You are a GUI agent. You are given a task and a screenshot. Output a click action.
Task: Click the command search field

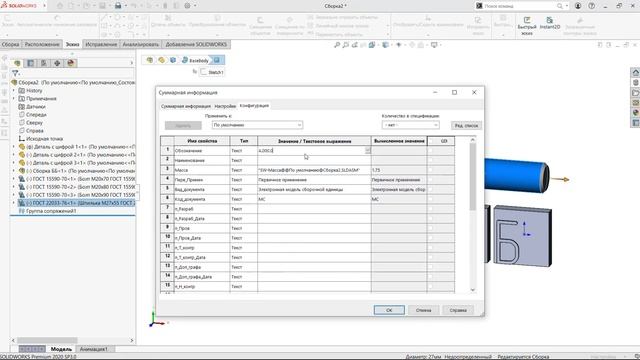coord(519,6)
